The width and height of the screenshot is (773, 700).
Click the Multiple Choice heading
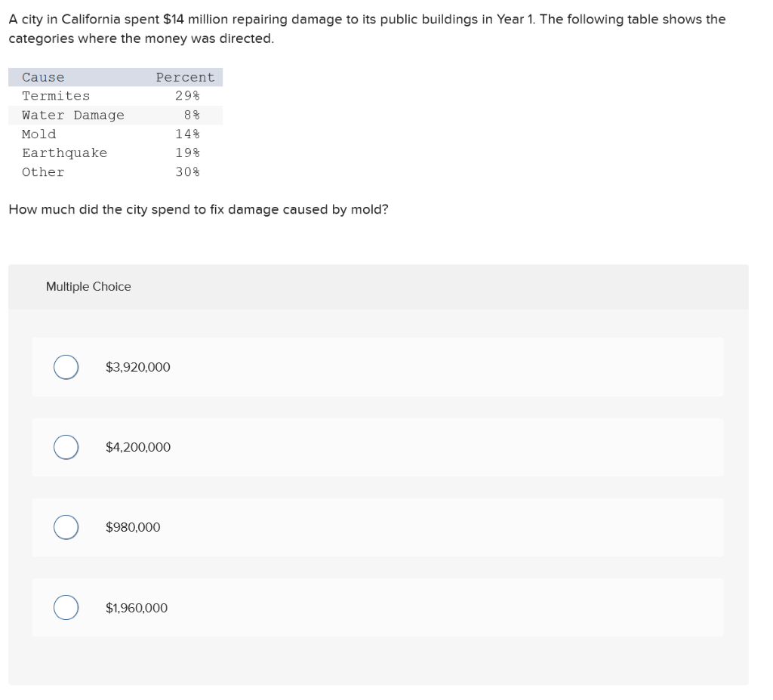pyautogui.click(x=88, y=287)
